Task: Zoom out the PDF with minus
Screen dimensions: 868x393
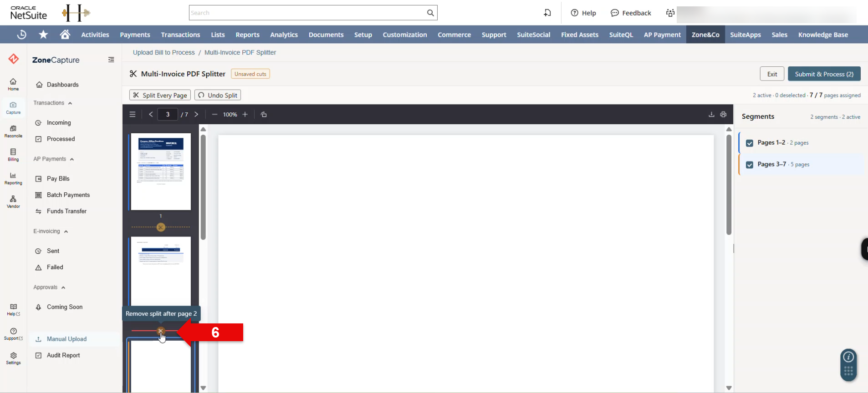Action: (214, 115)
